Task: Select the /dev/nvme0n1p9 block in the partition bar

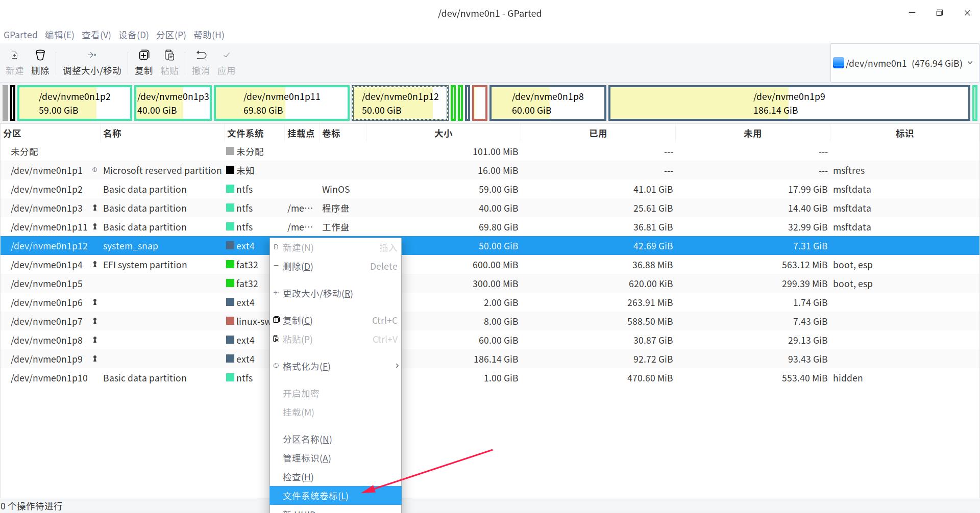Action: point(789,102)
